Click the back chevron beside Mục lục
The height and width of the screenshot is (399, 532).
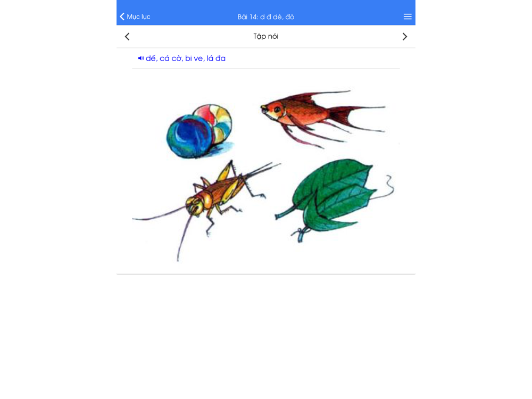[x=122, y=16]
